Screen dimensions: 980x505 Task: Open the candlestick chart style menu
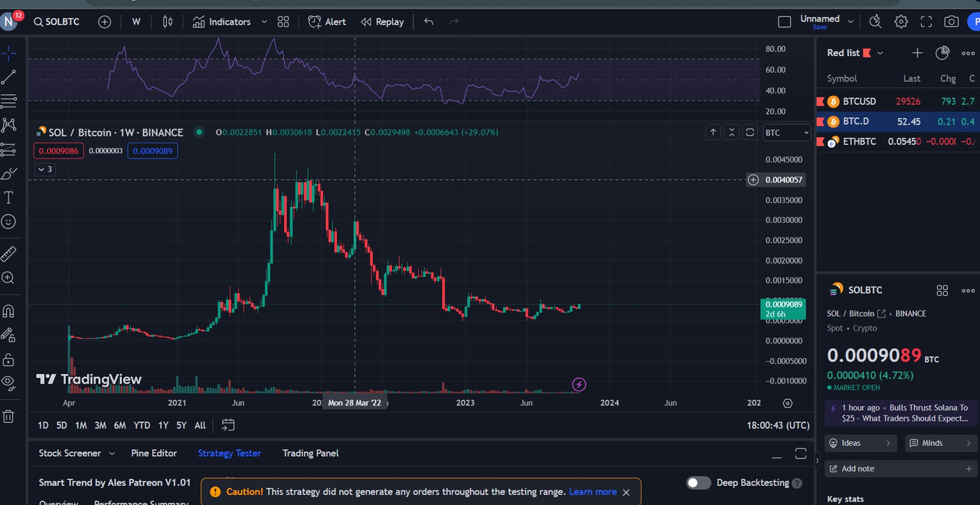tap(168, 22)
